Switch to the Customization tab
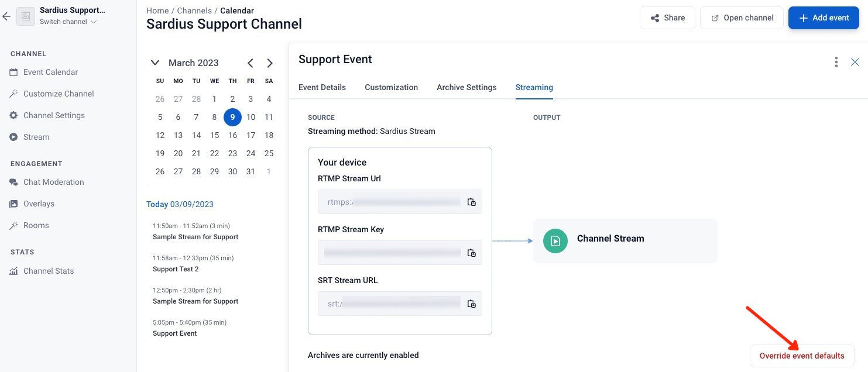The image size is (868, 372). (391, 87)
